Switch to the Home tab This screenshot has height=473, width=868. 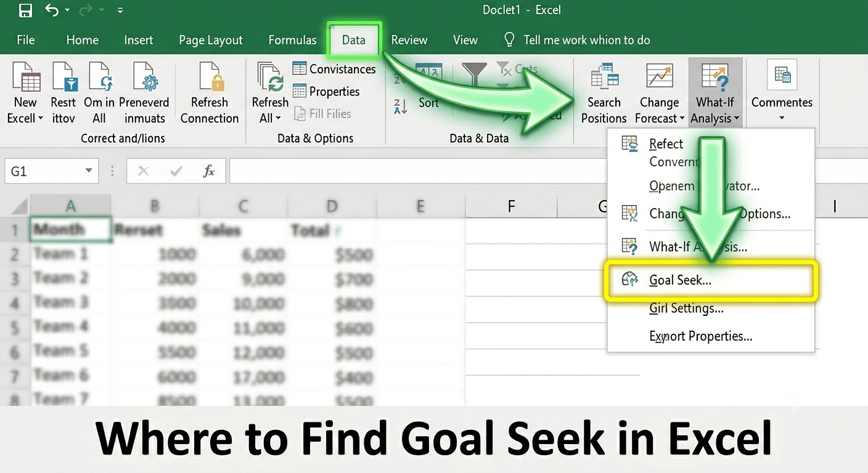83,40
